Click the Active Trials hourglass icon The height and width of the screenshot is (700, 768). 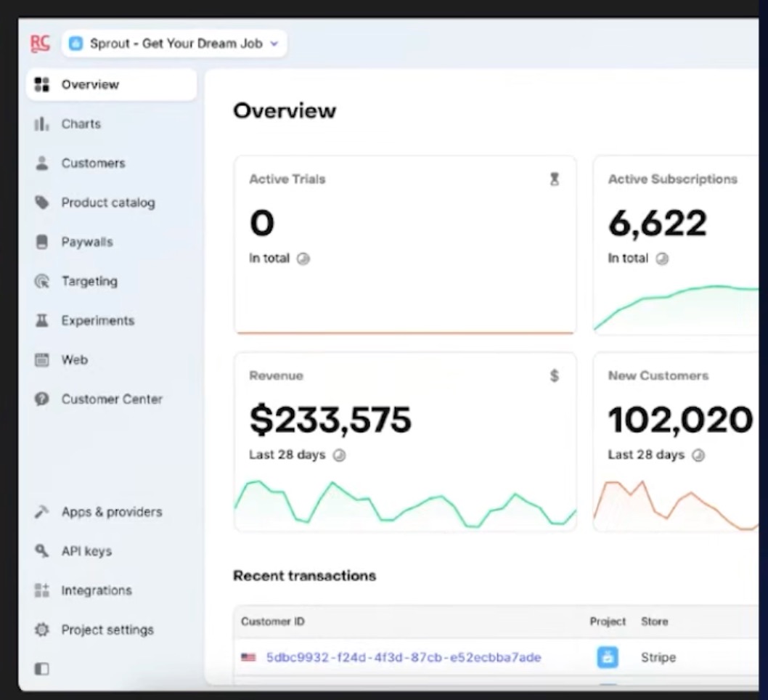(554, 179)
